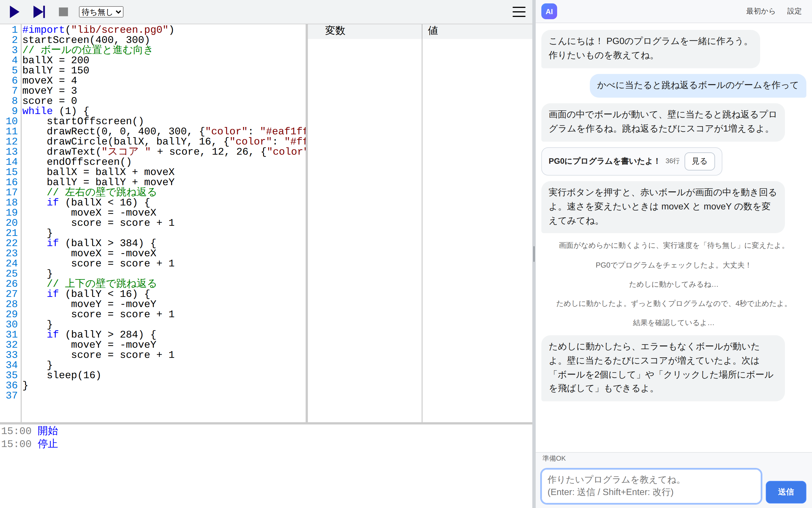
Task: Open the 待ち無し speed dropdown
Action: click(x=101, y=12)
